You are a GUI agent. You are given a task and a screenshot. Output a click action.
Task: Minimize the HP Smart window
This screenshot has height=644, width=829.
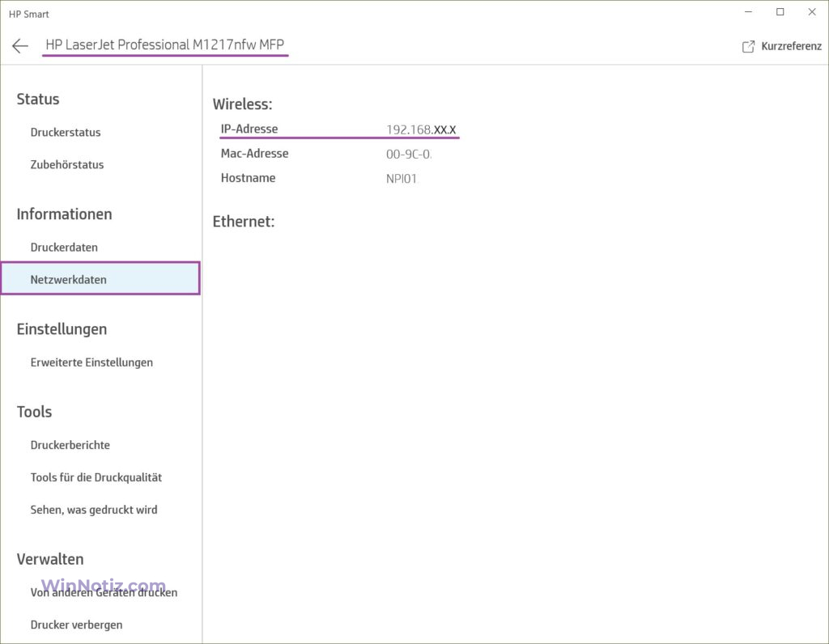[747, 12]
